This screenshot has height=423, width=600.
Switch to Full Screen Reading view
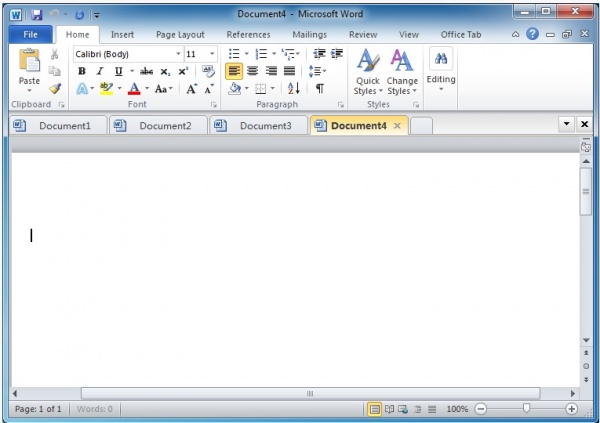[389, 409]
